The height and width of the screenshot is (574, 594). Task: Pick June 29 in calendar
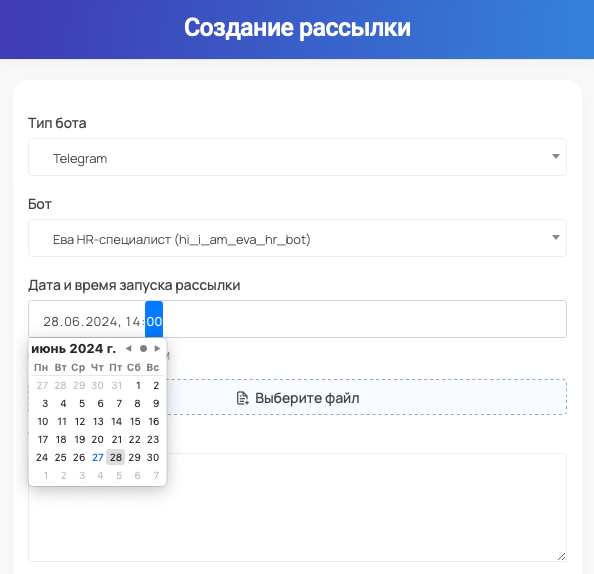coord(134,458)
